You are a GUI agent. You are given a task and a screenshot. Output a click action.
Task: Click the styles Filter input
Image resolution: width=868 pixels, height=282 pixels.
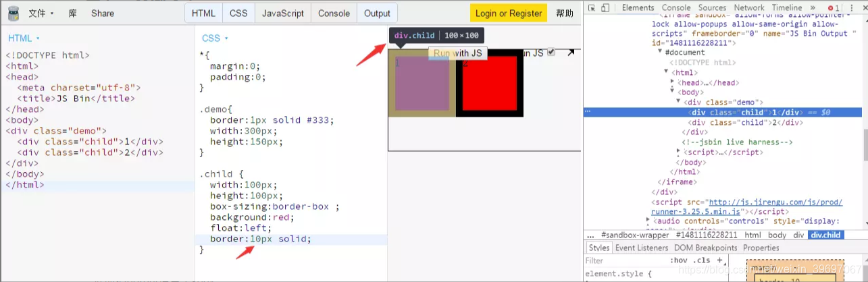[x=625, y=260]
